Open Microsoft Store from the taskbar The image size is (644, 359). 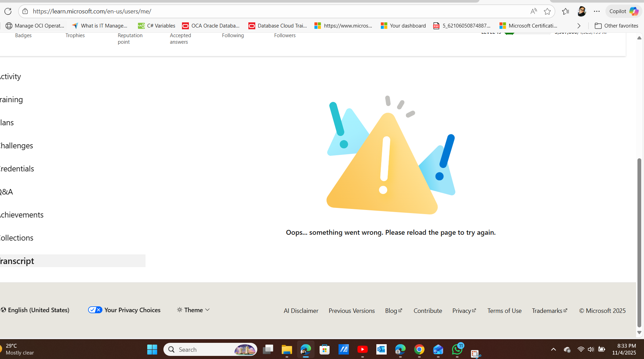(x=324, y=350)
